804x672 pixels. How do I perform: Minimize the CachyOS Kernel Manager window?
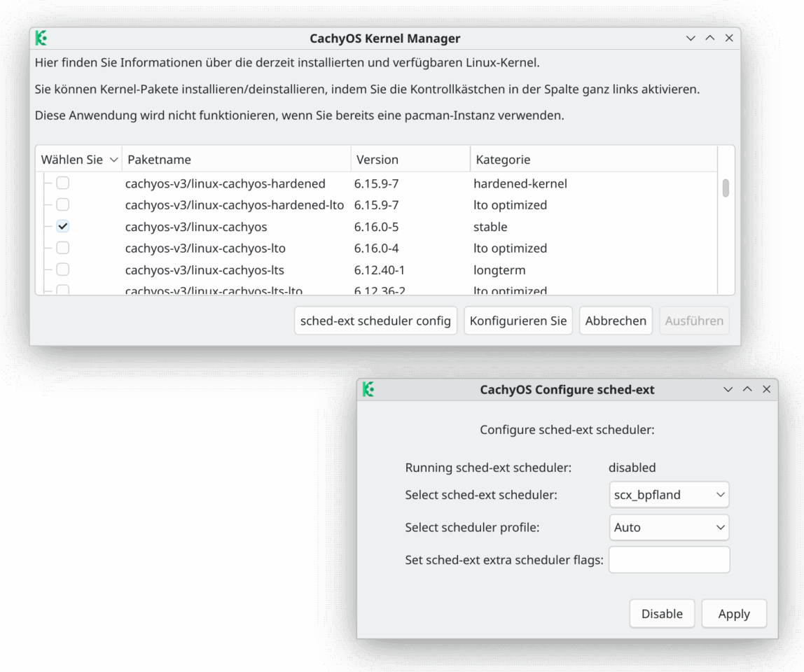point(691,38)
